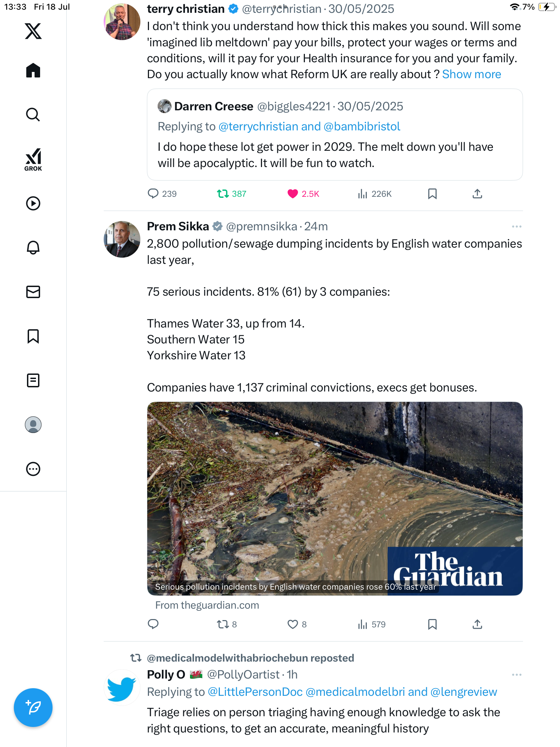Image resolution: width=560 pixels, height=747 pixels.
Task: Open Messages envelope in sidebar
Action: [33, 292]
